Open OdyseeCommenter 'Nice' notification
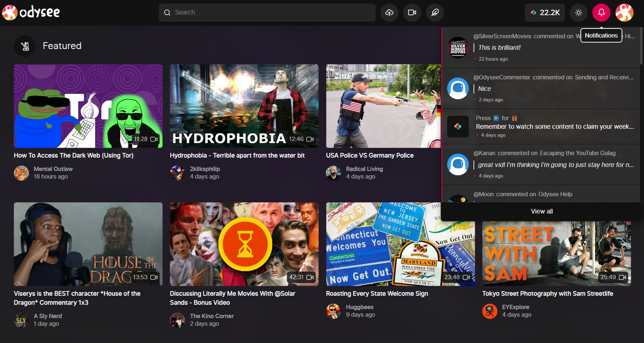This screenshot has width=644, height=343. coord(541,88)
